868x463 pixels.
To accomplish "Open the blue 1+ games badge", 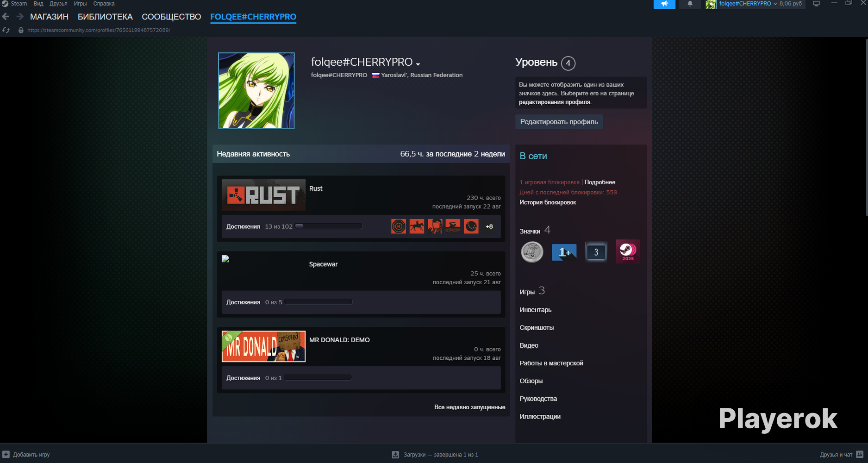I will coord(564,252).
